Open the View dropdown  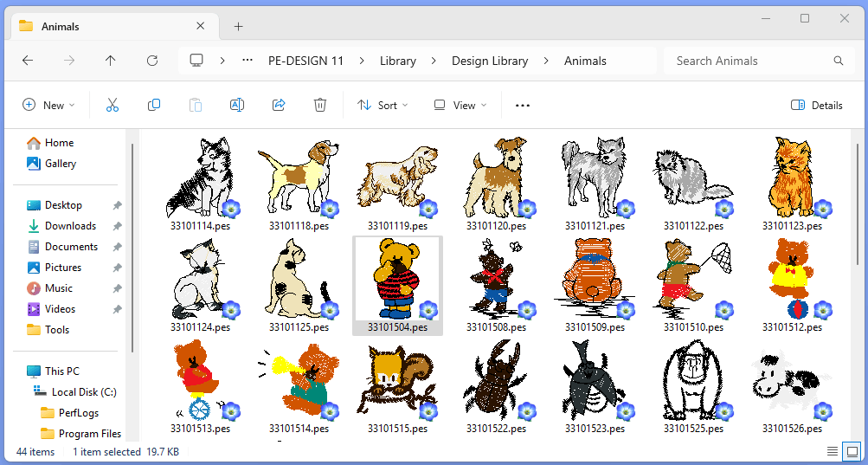pyautogui.click(x=460, y=106)
